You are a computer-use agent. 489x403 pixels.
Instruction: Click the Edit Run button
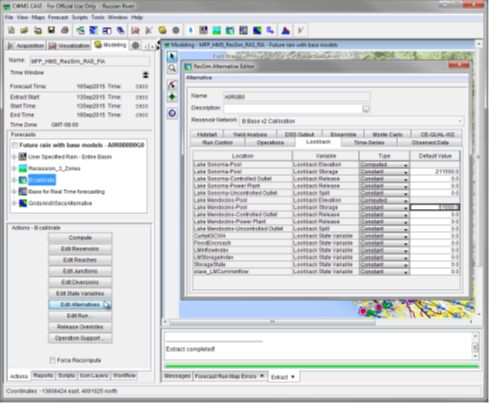tap(80, 316)
